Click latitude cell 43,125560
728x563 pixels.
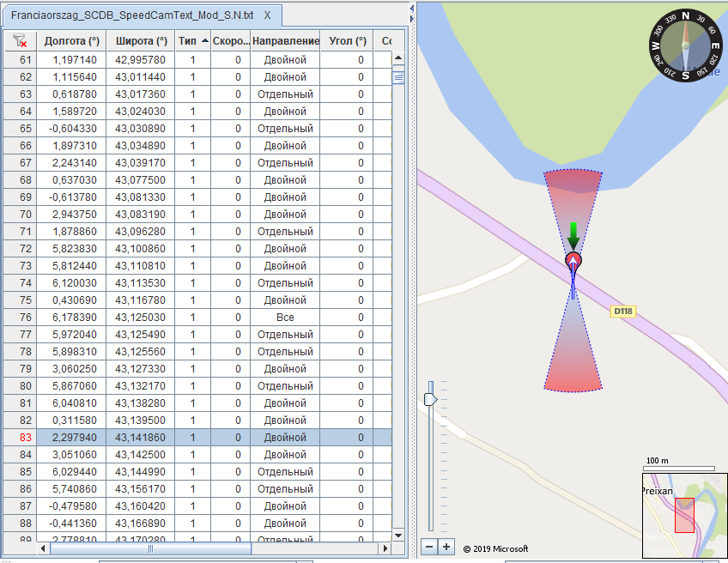pos(141,352)
